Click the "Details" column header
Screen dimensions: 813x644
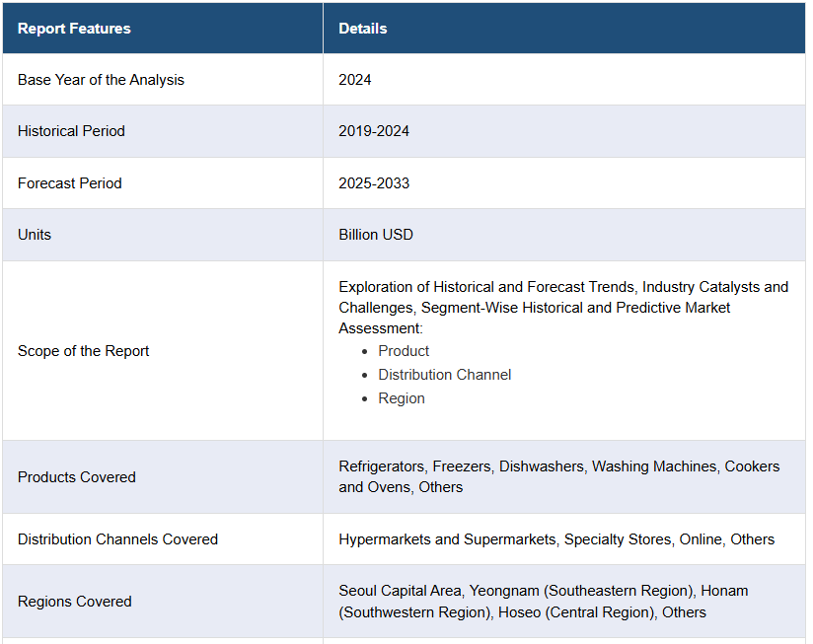(363, 29)
